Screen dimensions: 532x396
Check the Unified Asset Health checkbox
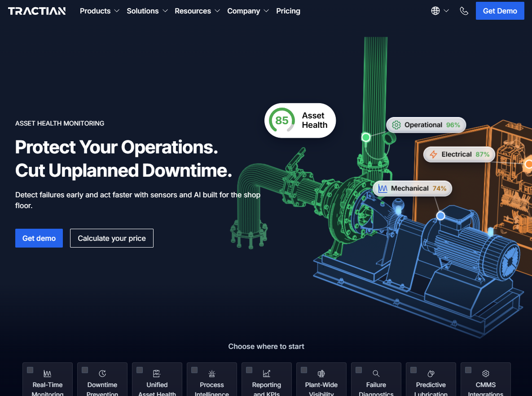[x=140, y=370]
